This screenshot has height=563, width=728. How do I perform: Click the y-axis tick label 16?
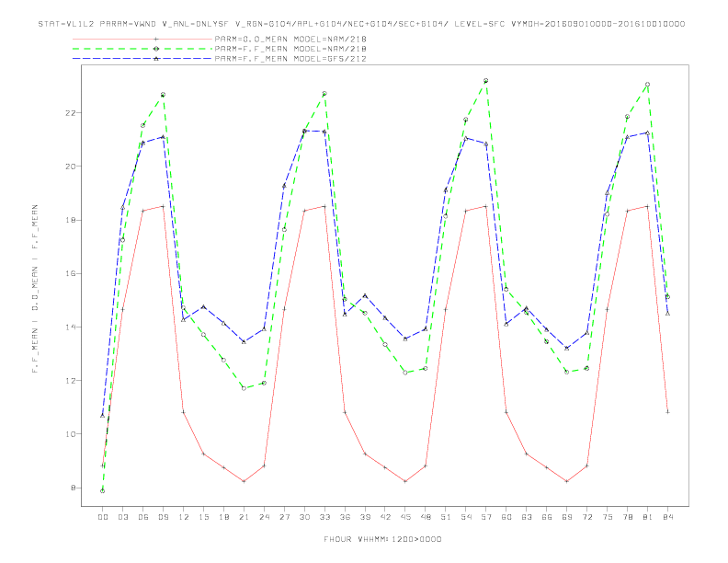pos(70,273)
